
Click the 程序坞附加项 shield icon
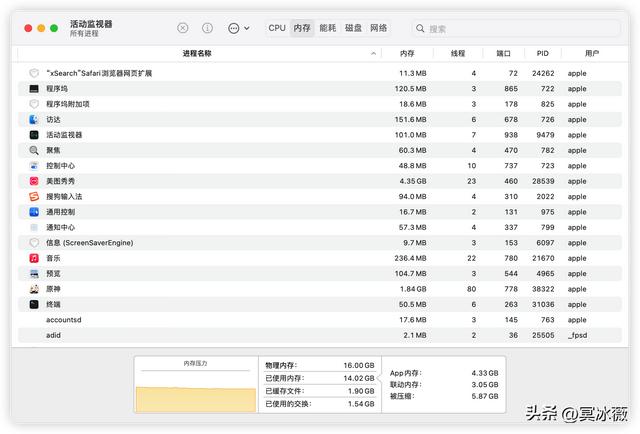click(x=34, y=104)
